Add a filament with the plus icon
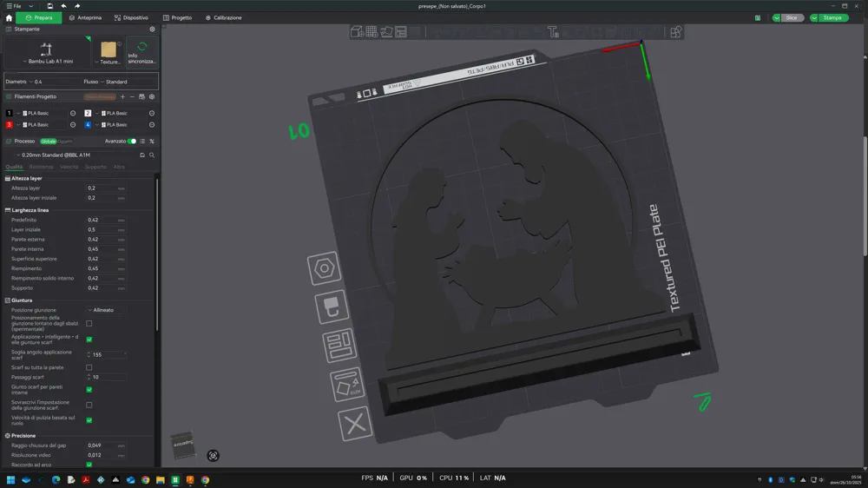The width and height of the screenshot is (868, 488). click(123, 96)
